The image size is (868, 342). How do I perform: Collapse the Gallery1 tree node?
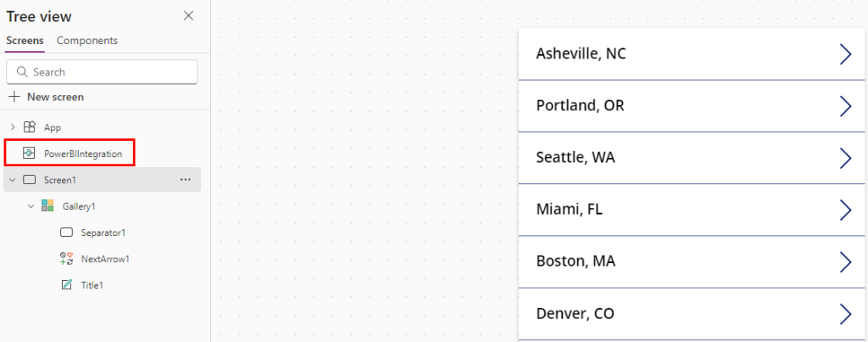tap(31, 206)
